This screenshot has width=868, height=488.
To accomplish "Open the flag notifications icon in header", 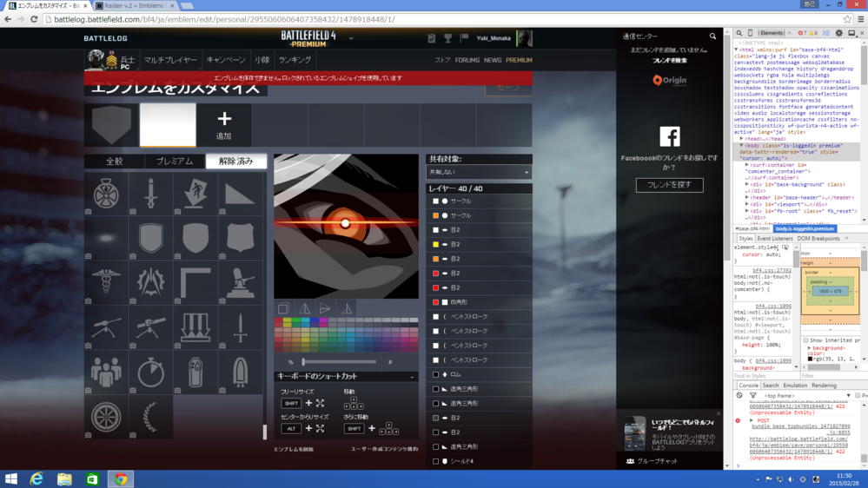I will (464, 38).
